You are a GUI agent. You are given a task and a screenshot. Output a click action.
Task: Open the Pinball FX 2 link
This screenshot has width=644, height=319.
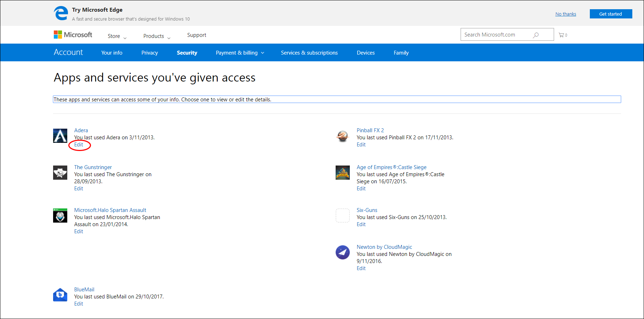370,130
